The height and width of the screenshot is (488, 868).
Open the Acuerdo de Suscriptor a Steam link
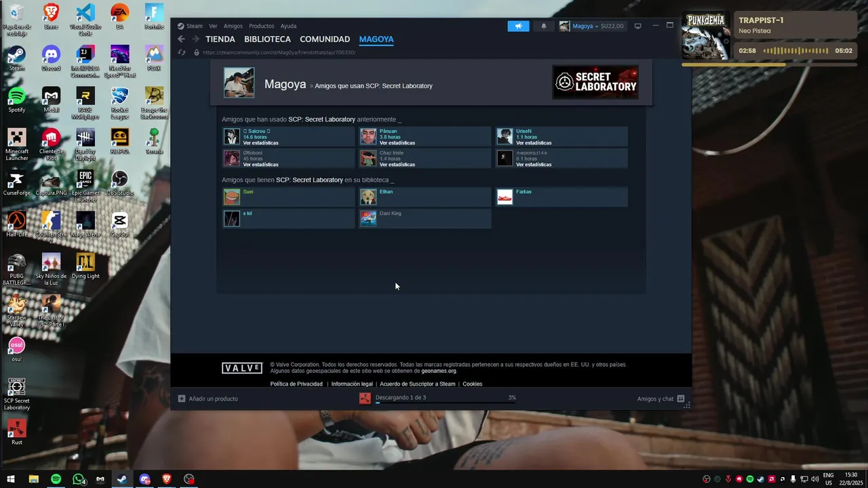(x=418, y=384)
